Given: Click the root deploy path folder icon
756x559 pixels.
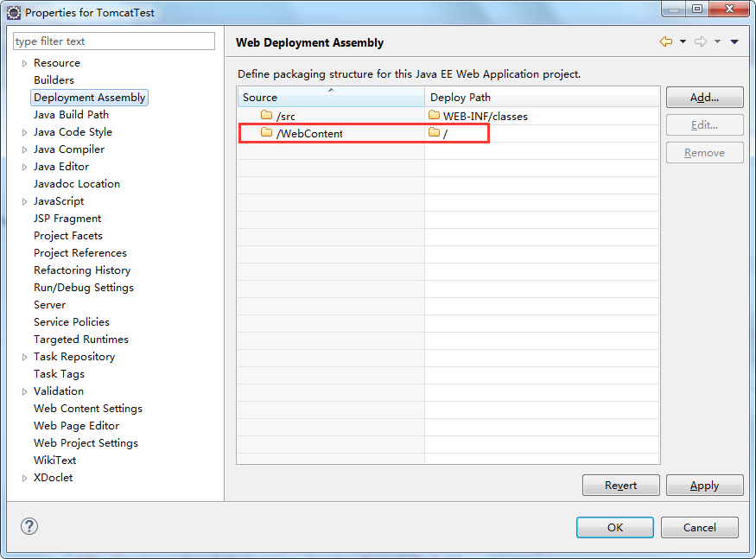Looking at the screenshot, I should (435, 132).
